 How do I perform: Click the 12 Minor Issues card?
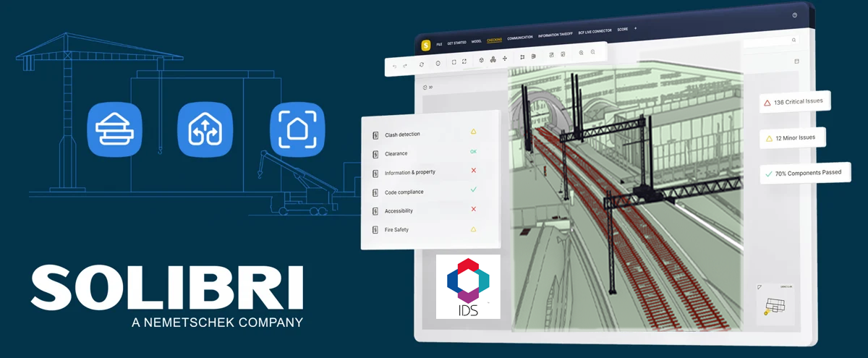(x=792, y=137)
